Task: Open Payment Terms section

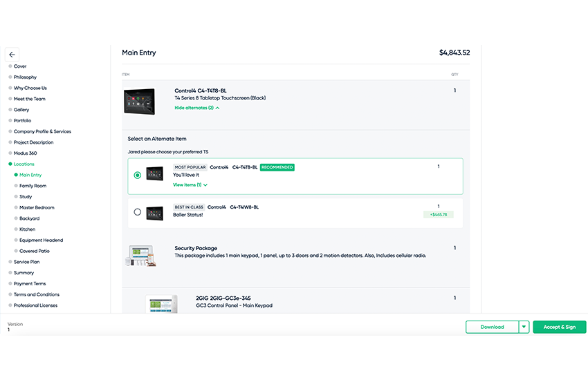Action: (x=30, y=283)
